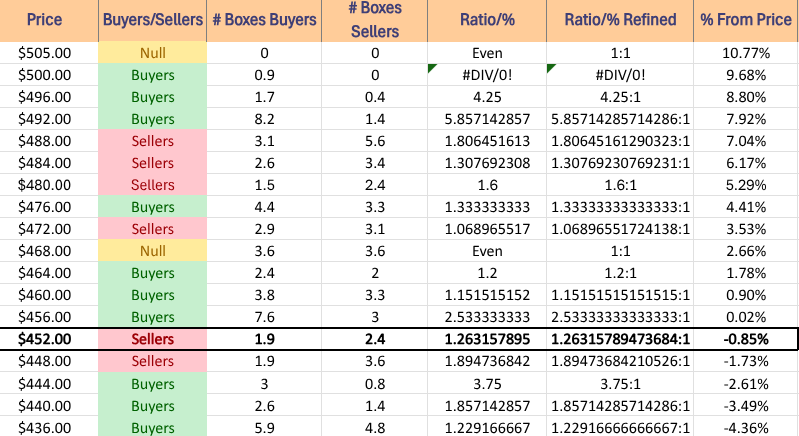
Task: Click the $468.00 price cell
Action: [49, 251]
